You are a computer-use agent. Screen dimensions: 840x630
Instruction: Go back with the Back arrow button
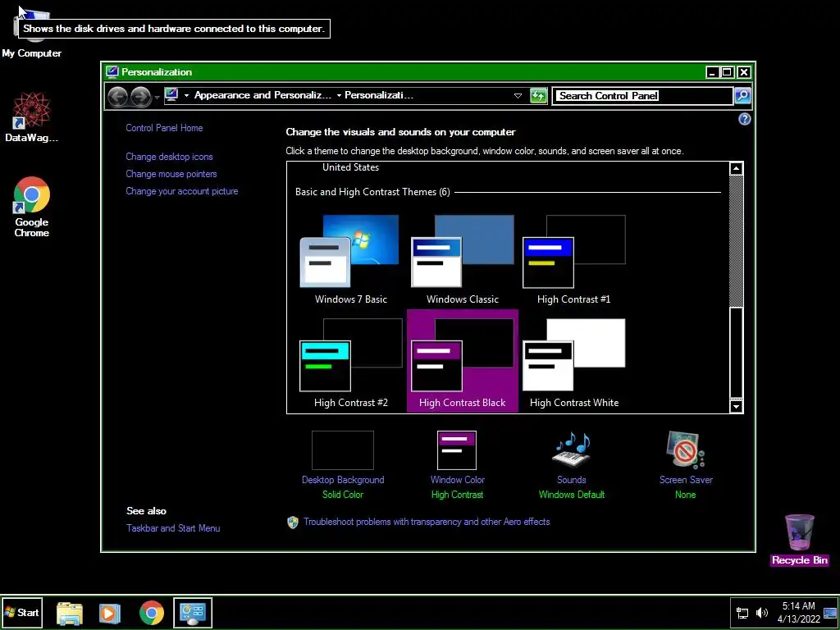pyautogui.click(x=118, y=97)
